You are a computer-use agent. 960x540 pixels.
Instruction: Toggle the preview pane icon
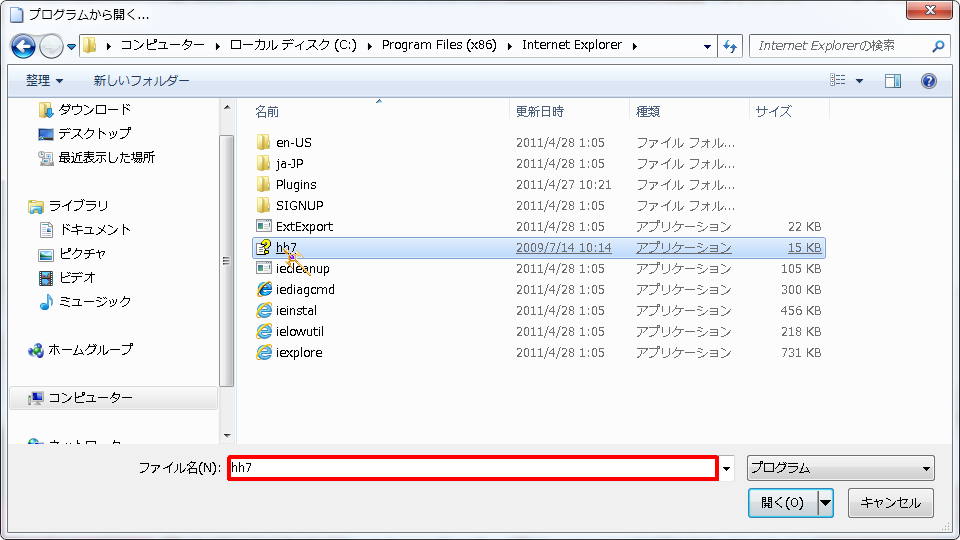pyautogui.click(x=893, y=81)
